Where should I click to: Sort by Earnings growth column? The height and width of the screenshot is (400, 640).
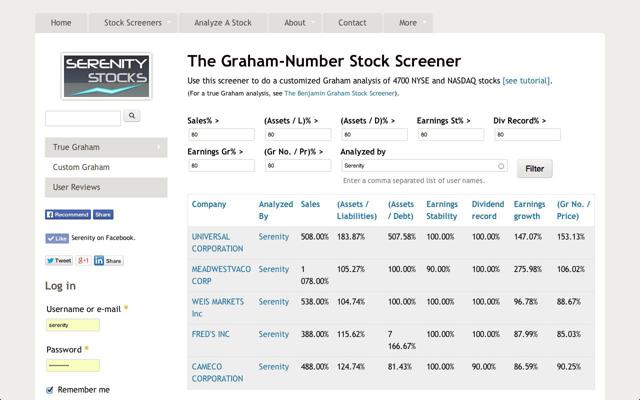529,210
